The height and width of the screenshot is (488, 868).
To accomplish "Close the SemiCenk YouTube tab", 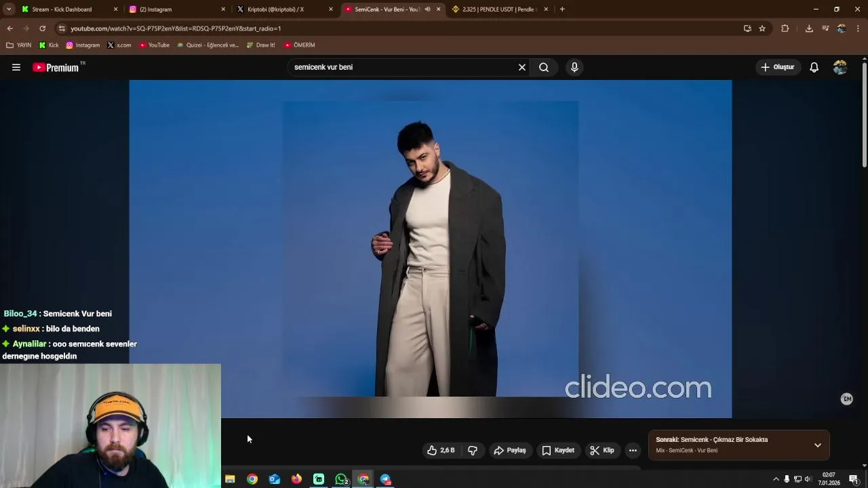I will pyautogui.click(x=438, y=9).
